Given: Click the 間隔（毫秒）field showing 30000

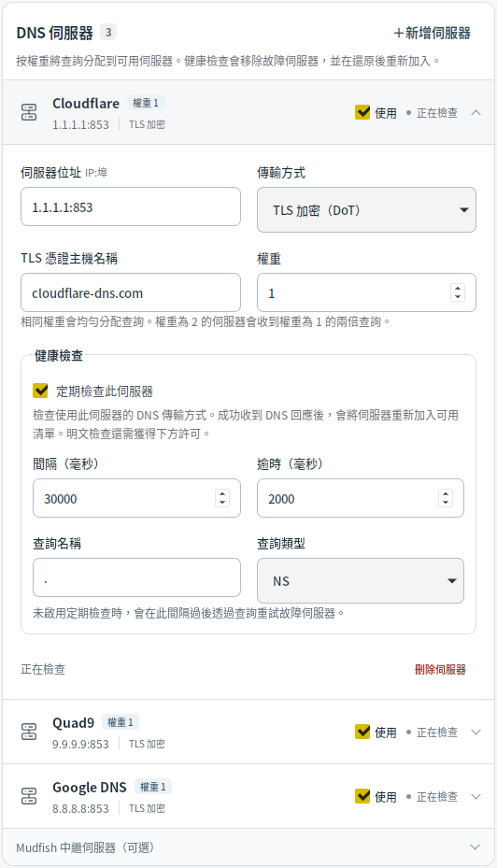Looking at the screenshot, I should [x=136, y=498].
